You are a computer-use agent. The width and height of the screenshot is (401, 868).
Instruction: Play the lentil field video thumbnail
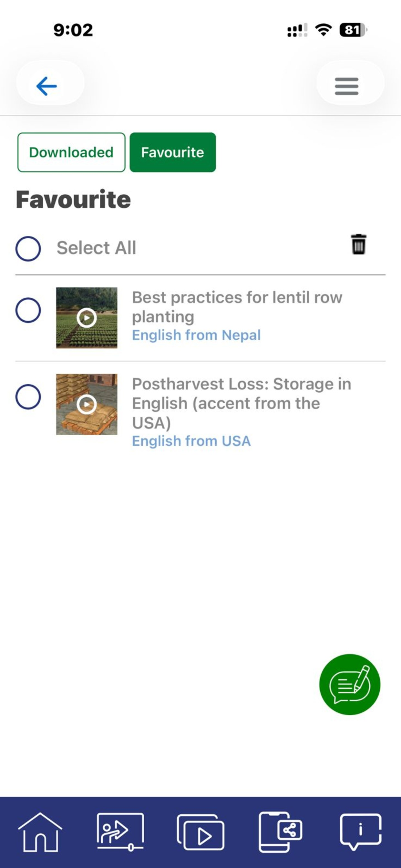87,318
